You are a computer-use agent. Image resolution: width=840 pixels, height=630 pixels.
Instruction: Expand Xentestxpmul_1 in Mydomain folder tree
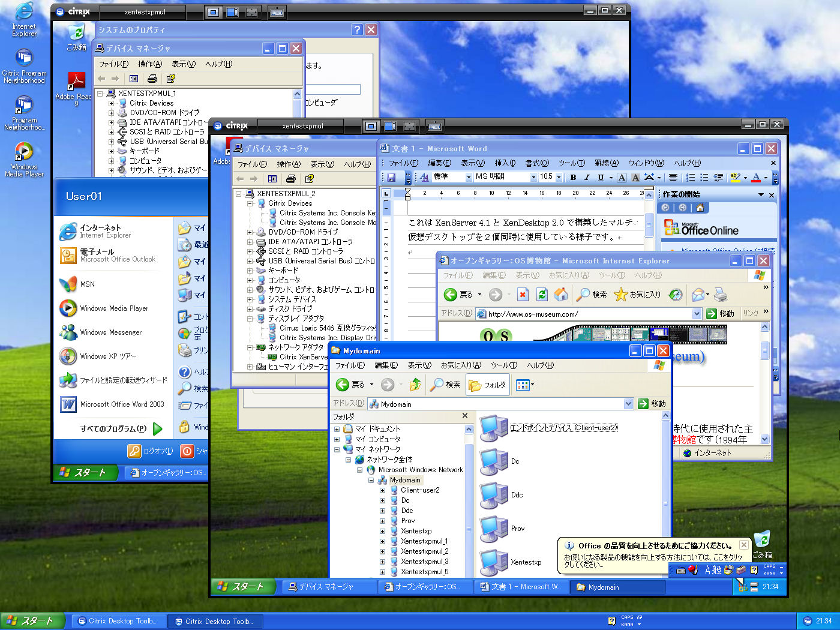point(382,541)
